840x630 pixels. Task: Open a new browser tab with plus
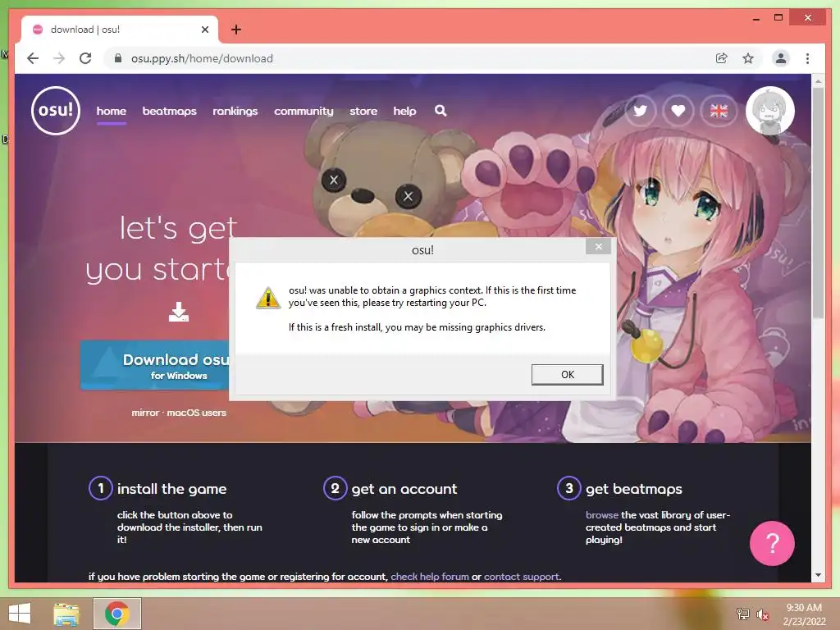tap(235, 30)
